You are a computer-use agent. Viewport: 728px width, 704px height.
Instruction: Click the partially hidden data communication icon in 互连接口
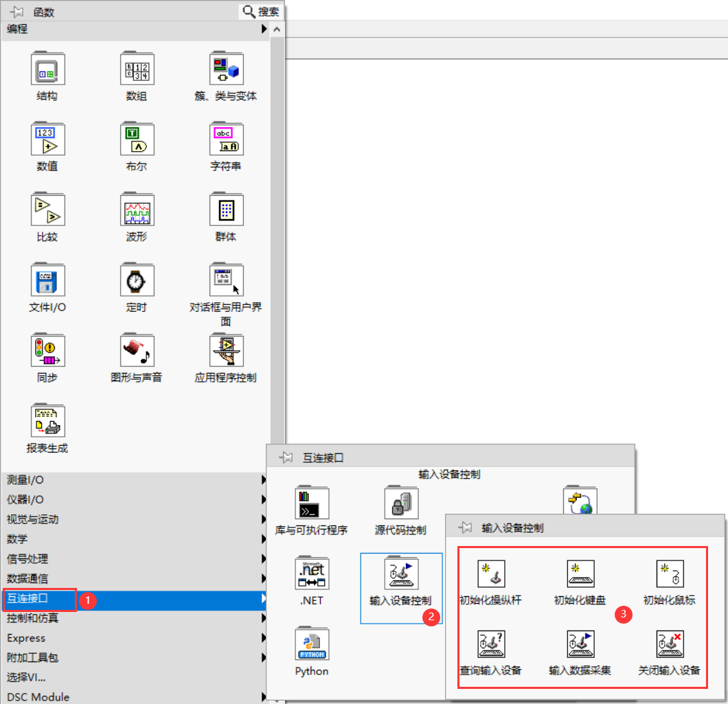[580, 500]
